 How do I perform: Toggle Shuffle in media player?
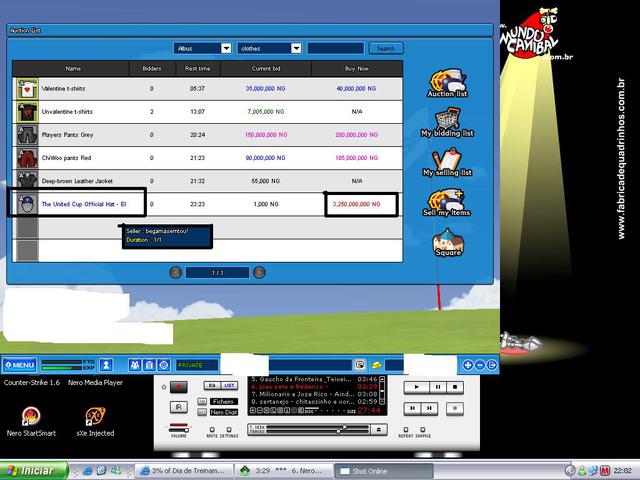pyautogui.click(x=423, y=430)
